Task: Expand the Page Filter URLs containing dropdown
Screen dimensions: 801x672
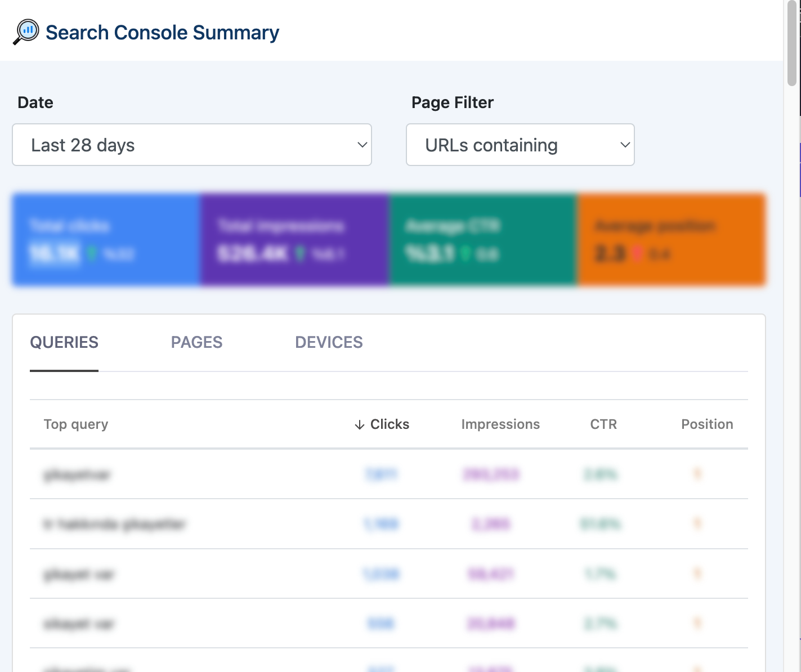Action: click(x=520, y=145)
